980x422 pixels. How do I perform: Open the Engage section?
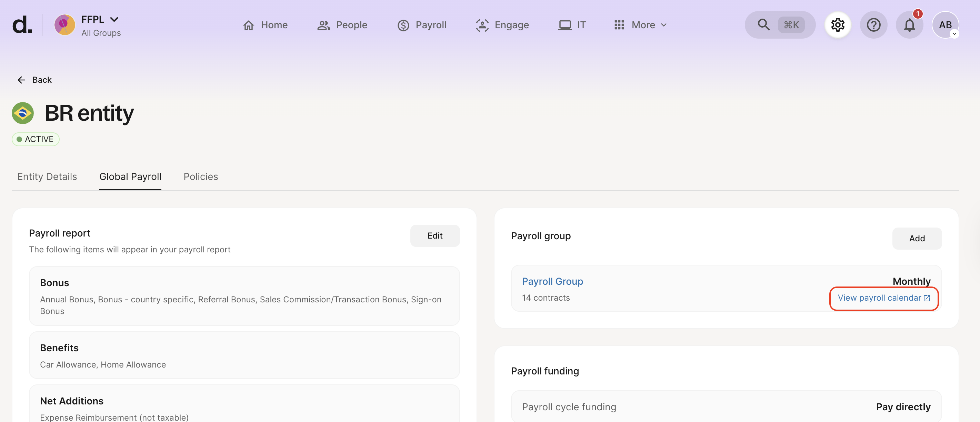click(502, 25)
